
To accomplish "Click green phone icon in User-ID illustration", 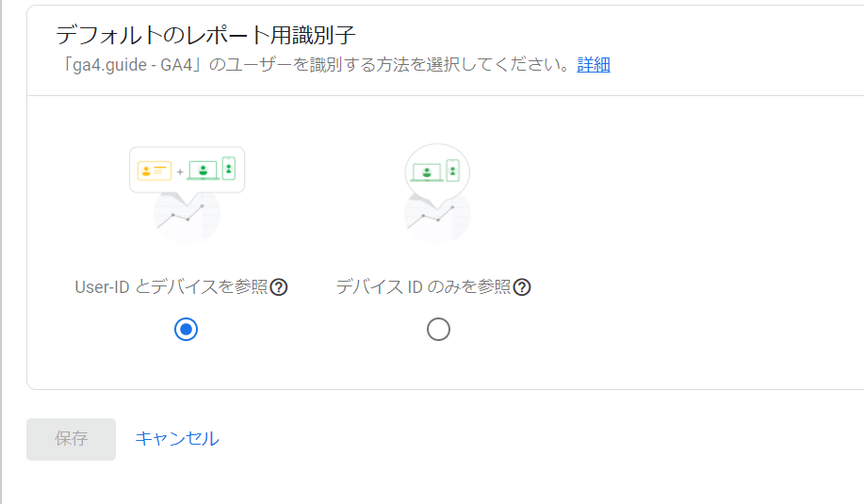I will point(229,169).
